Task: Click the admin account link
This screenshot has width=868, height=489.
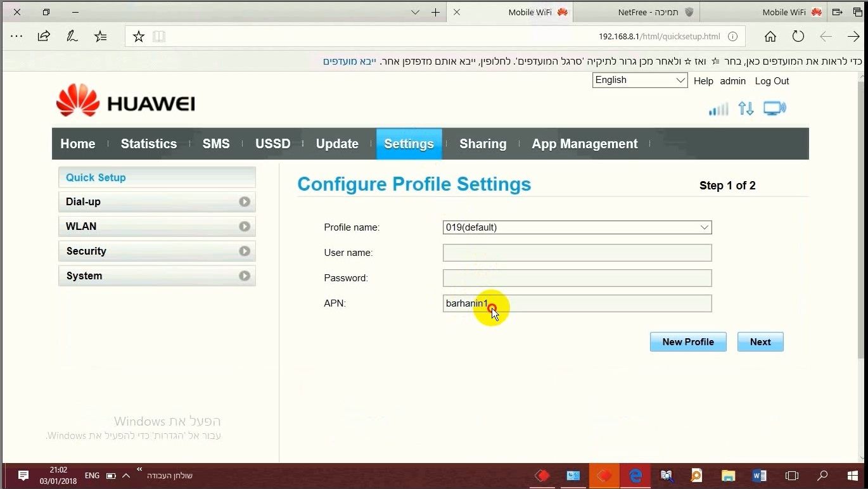Action: point(733,81)
